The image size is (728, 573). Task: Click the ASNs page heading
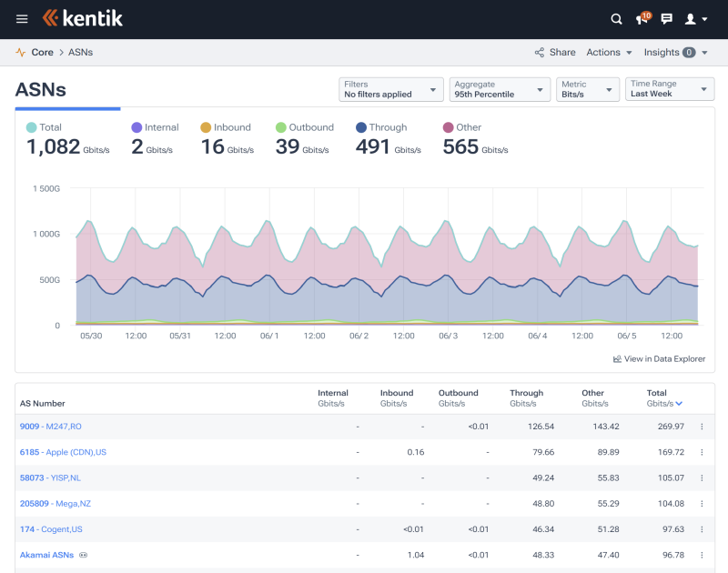[x=41, y=89]
